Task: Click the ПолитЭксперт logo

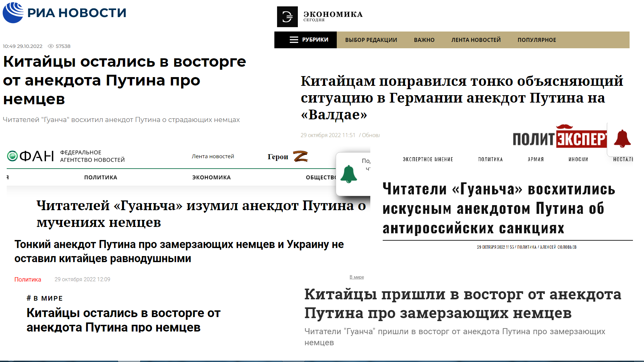Action: point(559,136)
